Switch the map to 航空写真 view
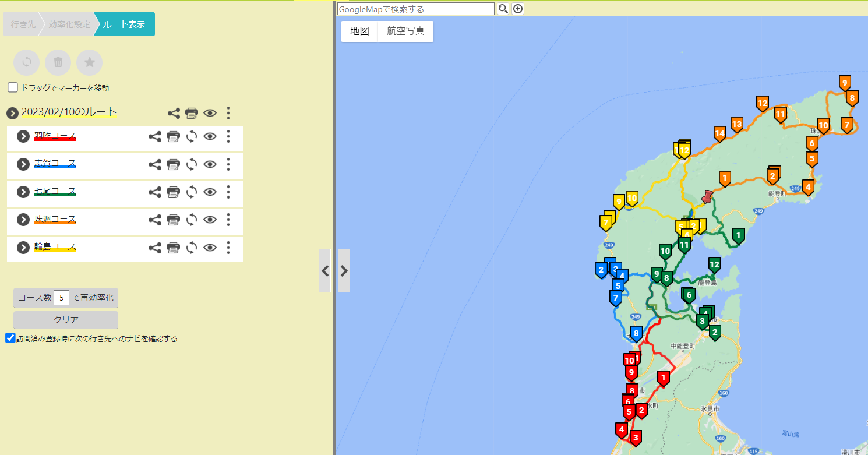This screenshot has width=868, height=455. (x=405, y=31)
